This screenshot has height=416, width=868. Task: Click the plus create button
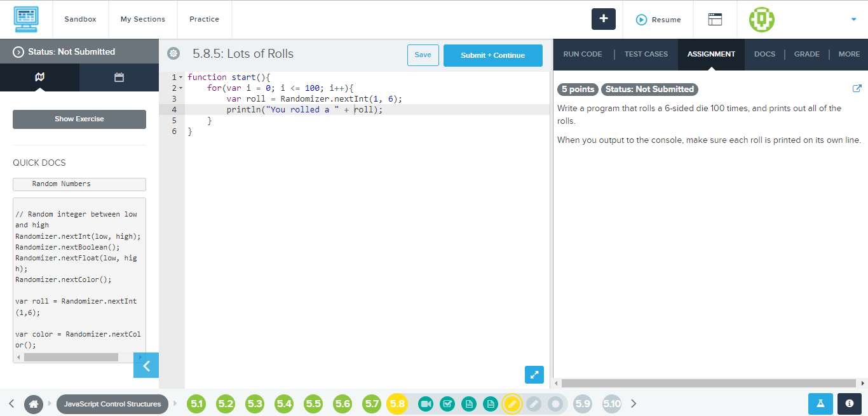coord(604,19)
